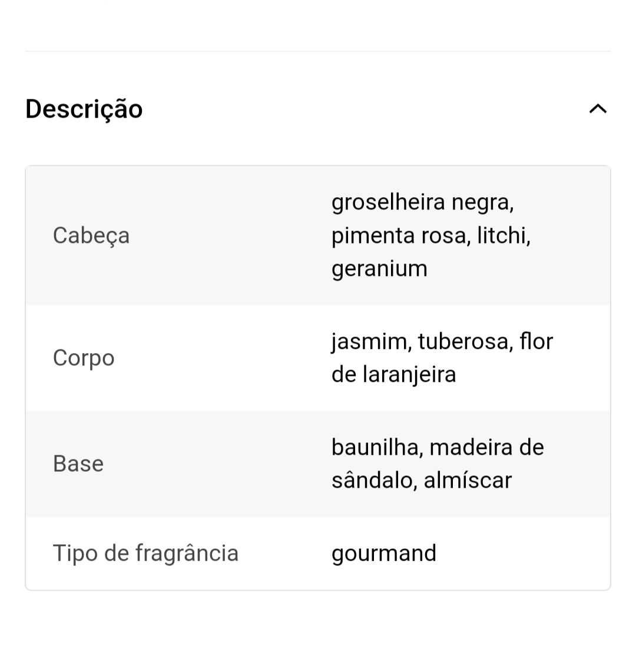Select the word sândalo in Base notes
636x672 pixels.
coord(375,480)
